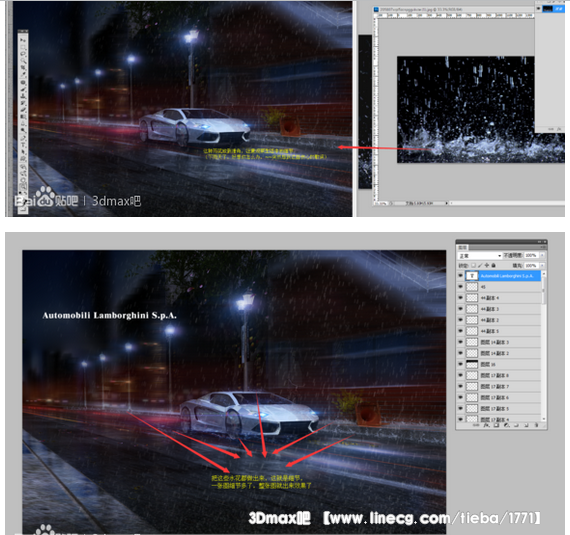Hide layer 45 using its eye icon
570x535 pixels.
coord(461,287)
